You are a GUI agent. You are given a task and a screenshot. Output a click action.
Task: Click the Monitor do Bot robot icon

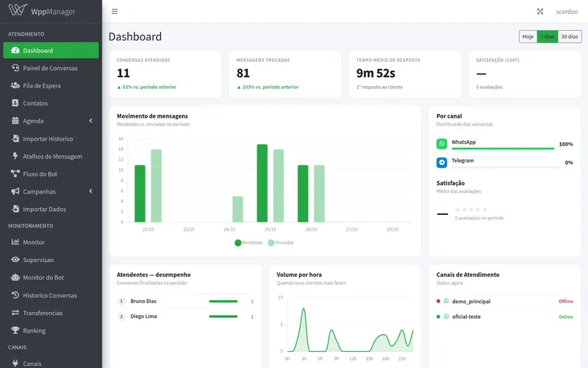coord(15,277)
